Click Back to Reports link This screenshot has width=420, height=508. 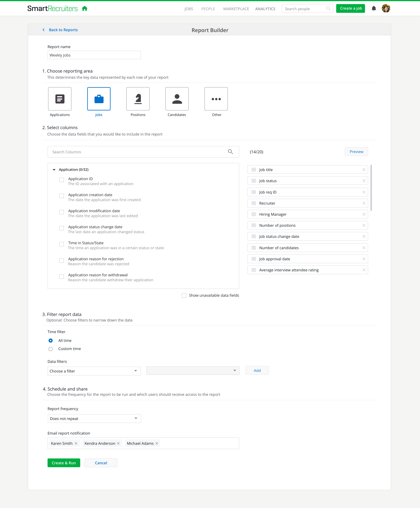pos(63,30)
